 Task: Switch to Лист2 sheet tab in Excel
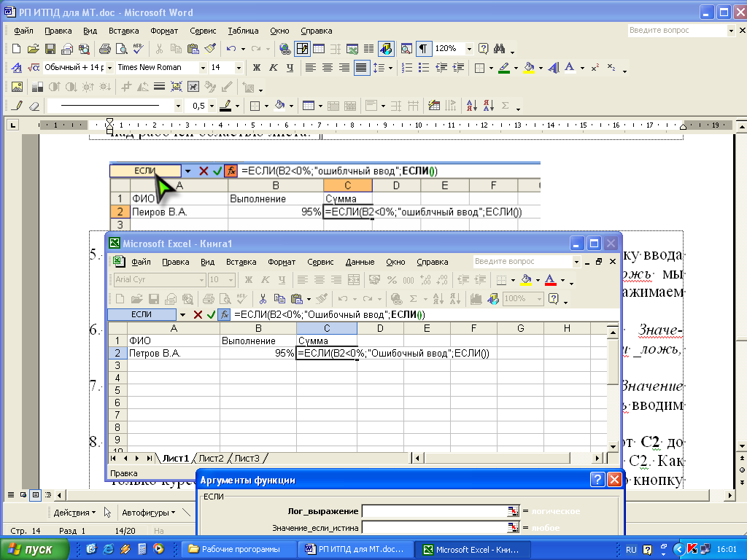pos(211,458)
